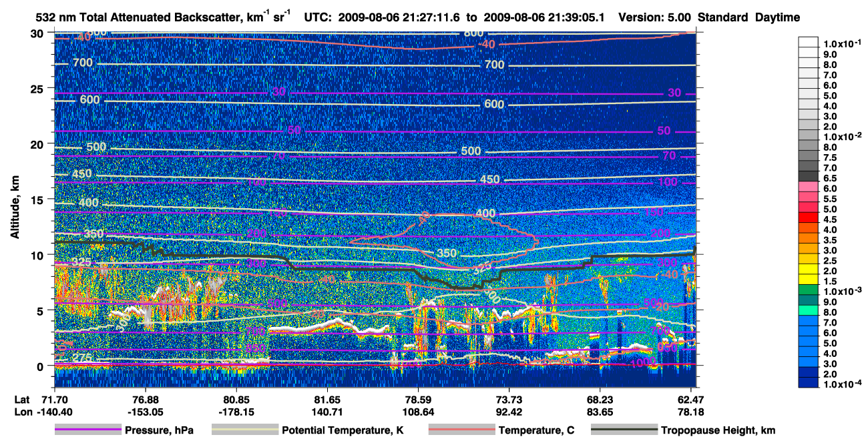Viewport: 868px width, 445px height.
Task: Click the 'Lat' row label
Action: click(x=22, y=399)
